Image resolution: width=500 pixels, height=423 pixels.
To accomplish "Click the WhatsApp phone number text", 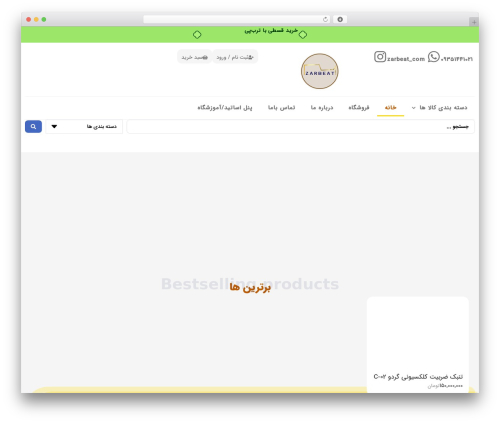I will click(457, 59).
